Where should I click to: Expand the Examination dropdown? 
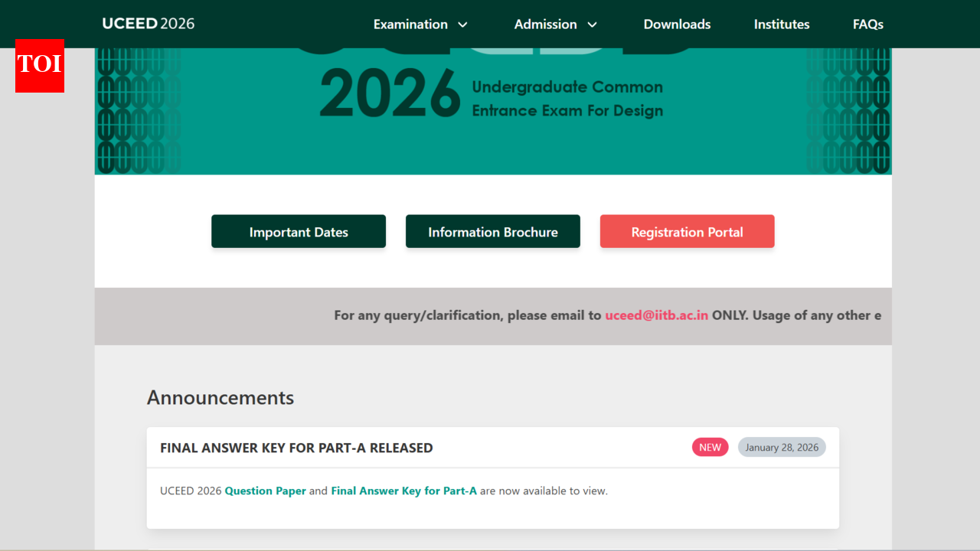point(411,24)
